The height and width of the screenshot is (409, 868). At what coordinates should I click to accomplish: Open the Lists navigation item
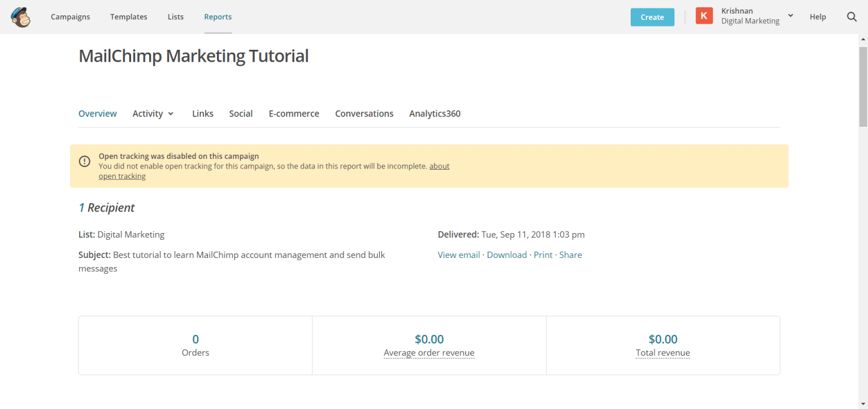point(175,17)
